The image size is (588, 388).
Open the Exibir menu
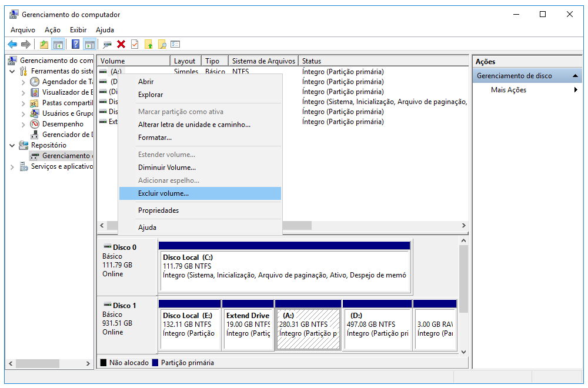[78, 30]
